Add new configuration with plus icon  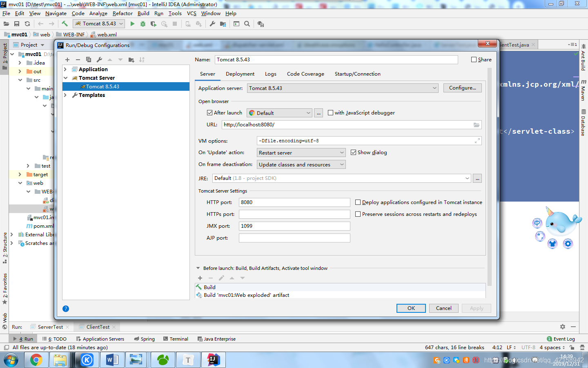click(67, 60)
